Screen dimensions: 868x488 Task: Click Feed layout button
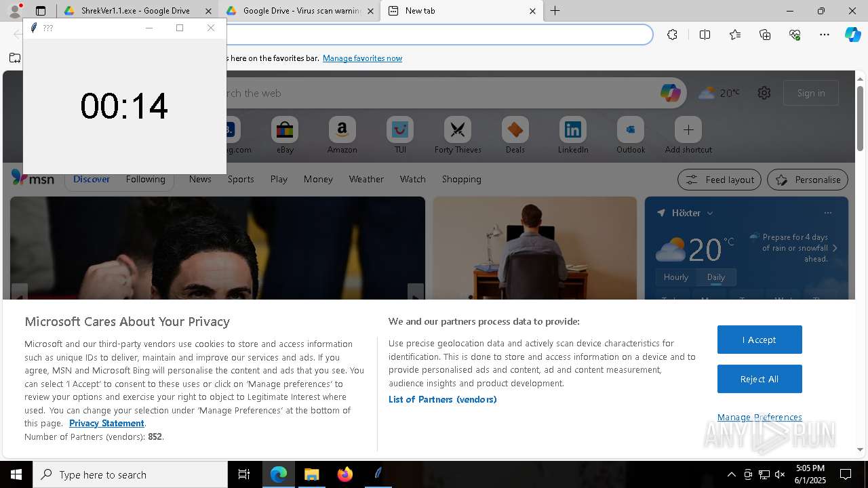pyautogui.click(x=719, y=180)
